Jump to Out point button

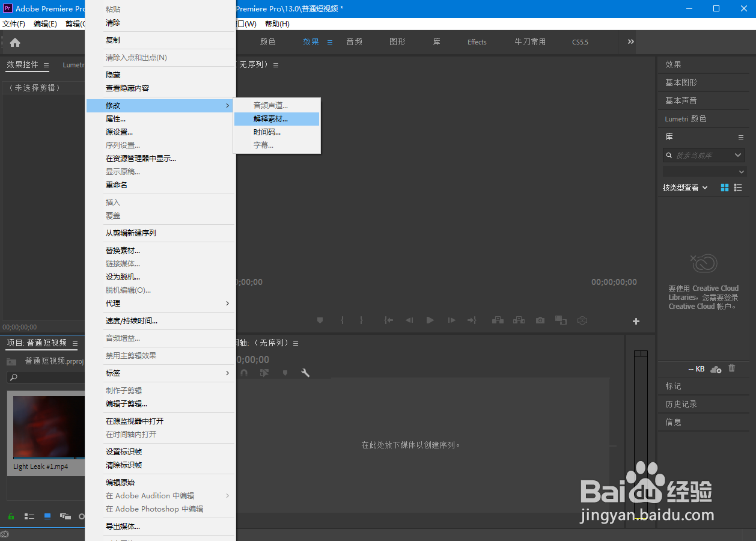pyautogui.click(x=472, y=320)
